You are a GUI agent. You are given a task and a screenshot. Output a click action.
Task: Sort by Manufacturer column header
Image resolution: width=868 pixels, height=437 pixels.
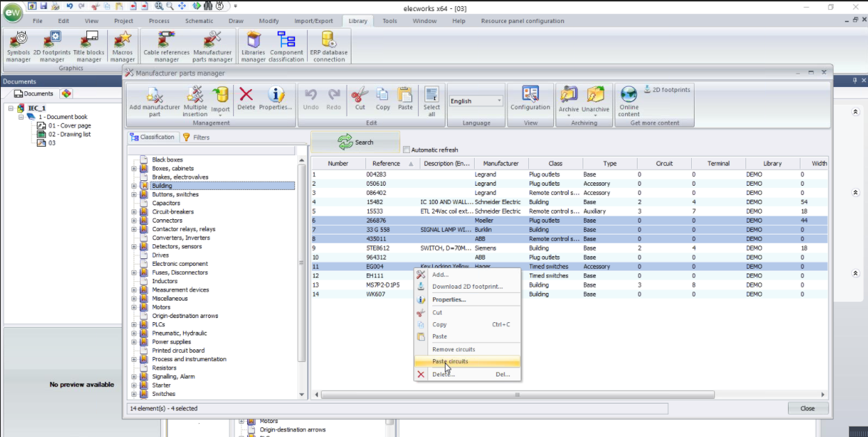(500, 164)
